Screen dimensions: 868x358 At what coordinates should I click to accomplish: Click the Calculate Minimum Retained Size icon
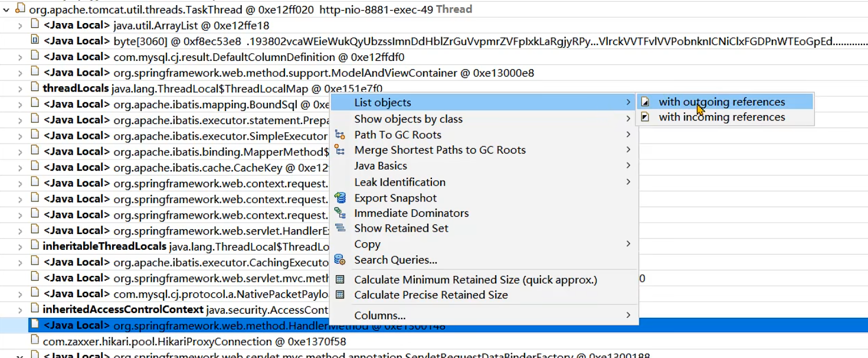click(x=340, y=280)
